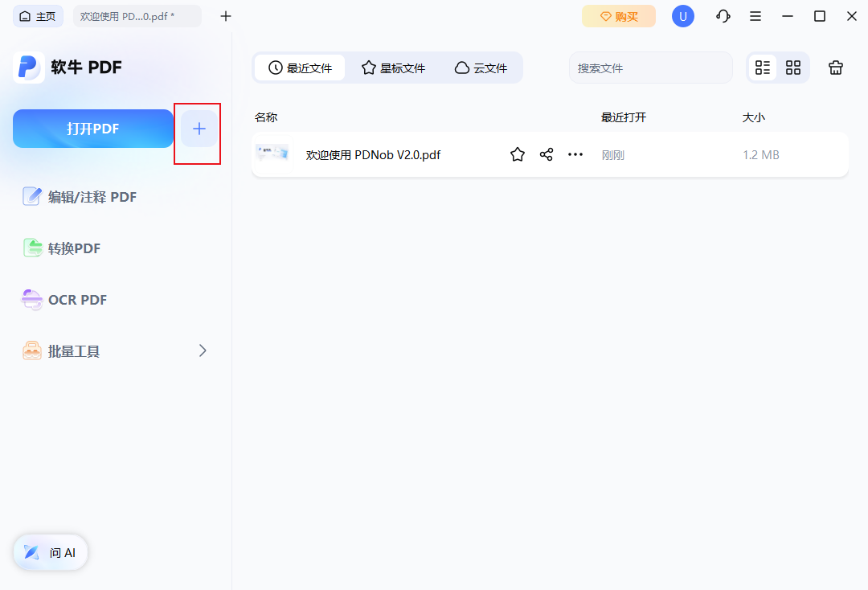Viewport: 868px width, 590px height.
Task: Click the plus button beside 打开PDF
Action: pos(199,129)
